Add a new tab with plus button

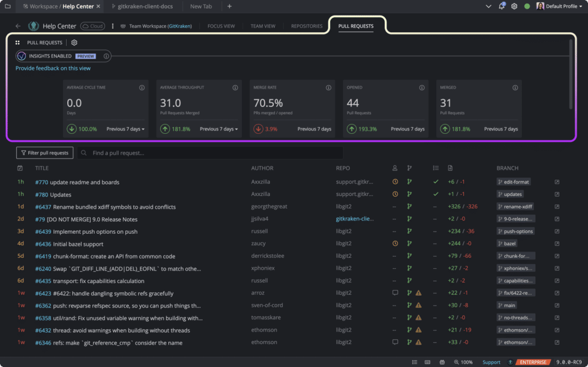click(x=230, y=6)
